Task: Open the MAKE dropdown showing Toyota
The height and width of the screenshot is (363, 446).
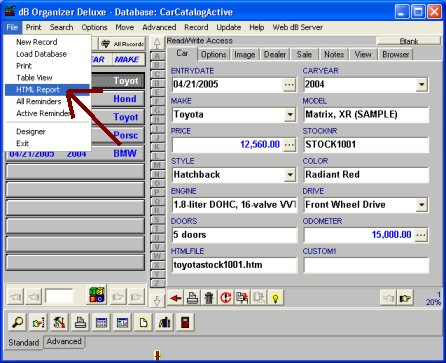Action: [290, 115]
